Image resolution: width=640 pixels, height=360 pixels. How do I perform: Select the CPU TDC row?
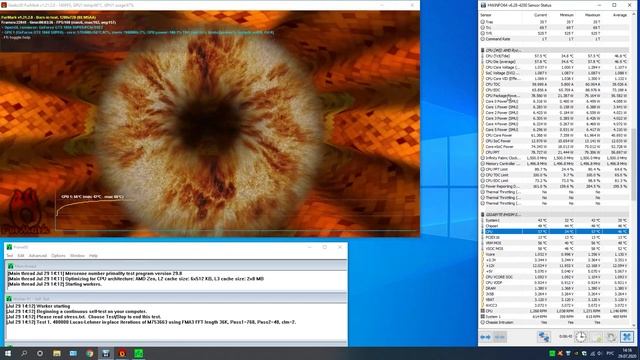555,84
